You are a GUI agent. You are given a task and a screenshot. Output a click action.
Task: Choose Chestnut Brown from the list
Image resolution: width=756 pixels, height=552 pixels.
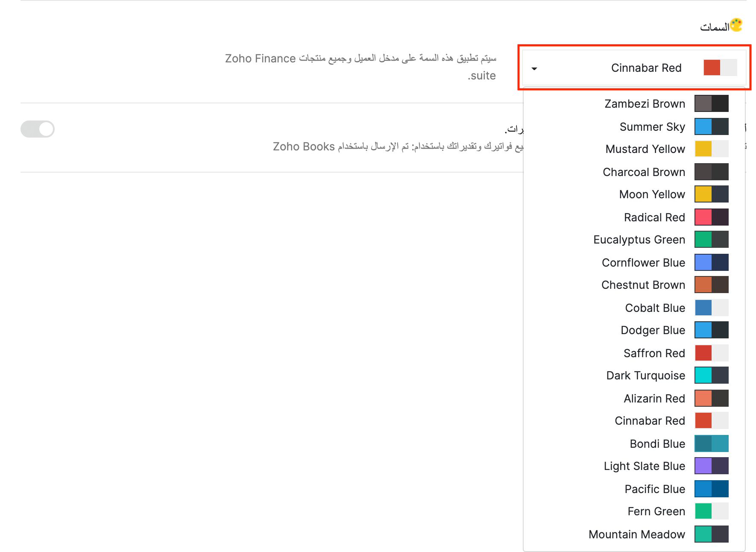[643, 285]
